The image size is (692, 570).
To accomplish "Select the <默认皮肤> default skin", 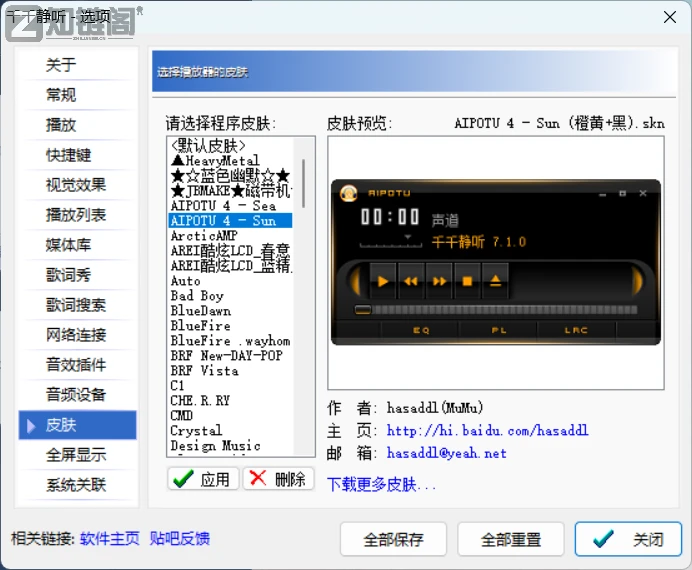I will pos(230,145).
